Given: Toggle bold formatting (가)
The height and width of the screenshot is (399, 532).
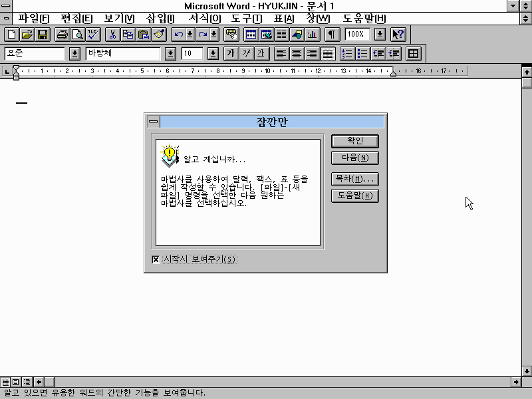Looking at the screenshot, I should point(231,54).
